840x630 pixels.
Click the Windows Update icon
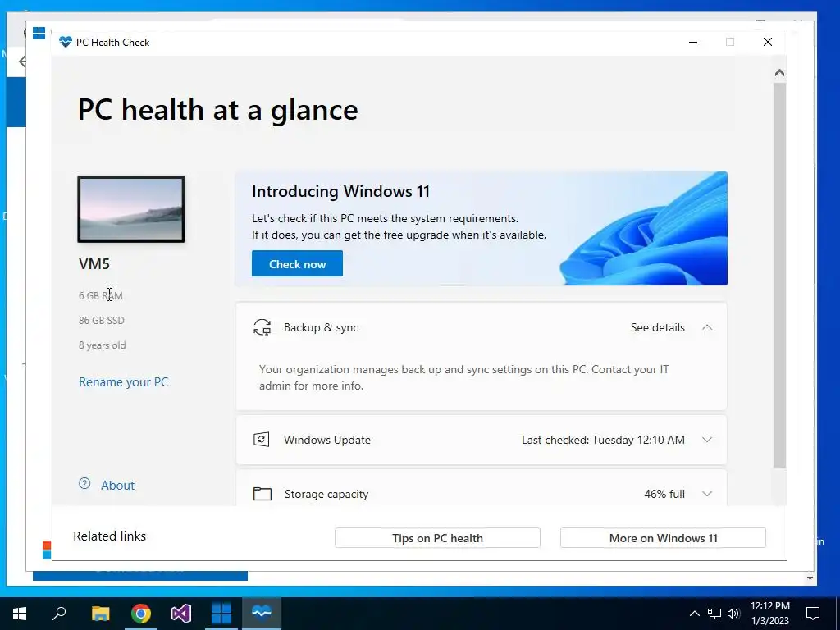262,440
